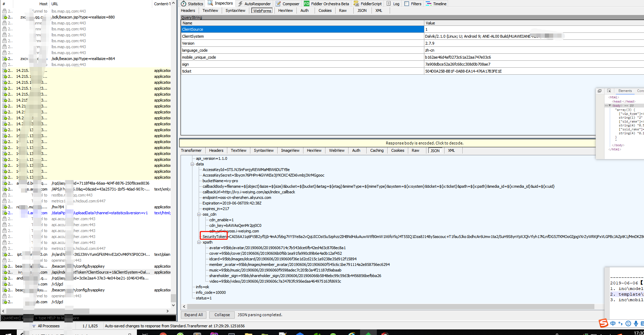This screenshot has width=644, height=335.
Task: Open the Filters panel
Action: tap(416, 3)
